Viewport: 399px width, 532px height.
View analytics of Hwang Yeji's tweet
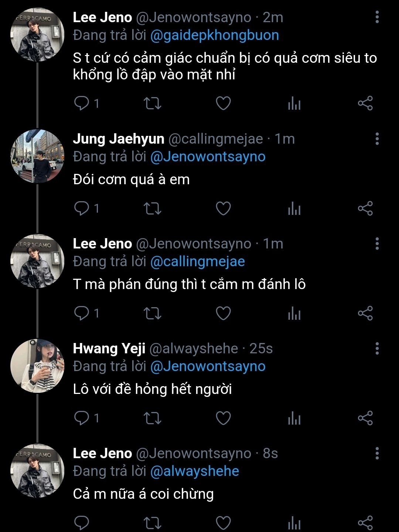point(294,418)
